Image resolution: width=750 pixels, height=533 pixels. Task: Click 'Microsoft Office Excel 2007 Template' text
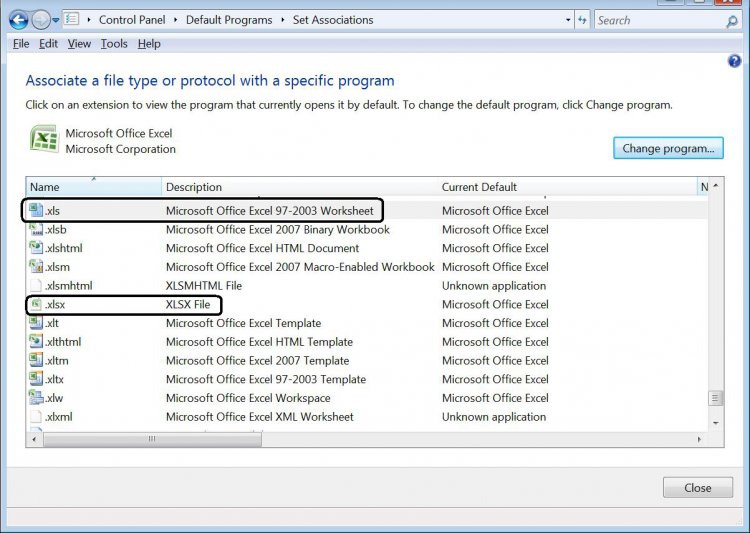(x=257, y=360)
